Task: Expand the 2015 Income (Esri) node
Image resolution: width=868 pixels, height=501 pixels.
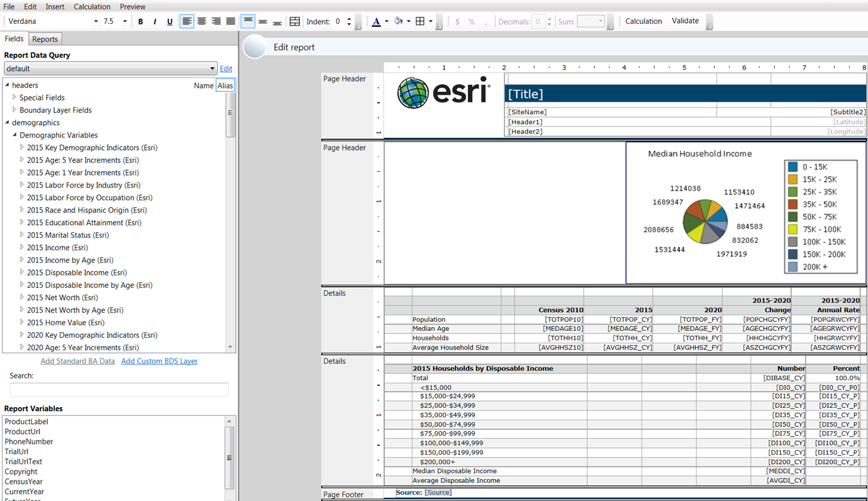Action: click(22, 248)
